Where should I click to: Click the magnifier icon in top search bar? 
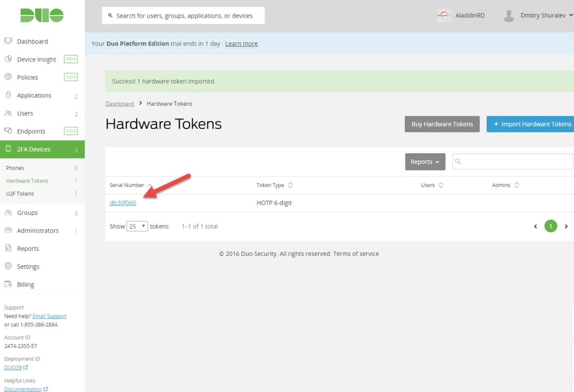[x=110, y=16]
